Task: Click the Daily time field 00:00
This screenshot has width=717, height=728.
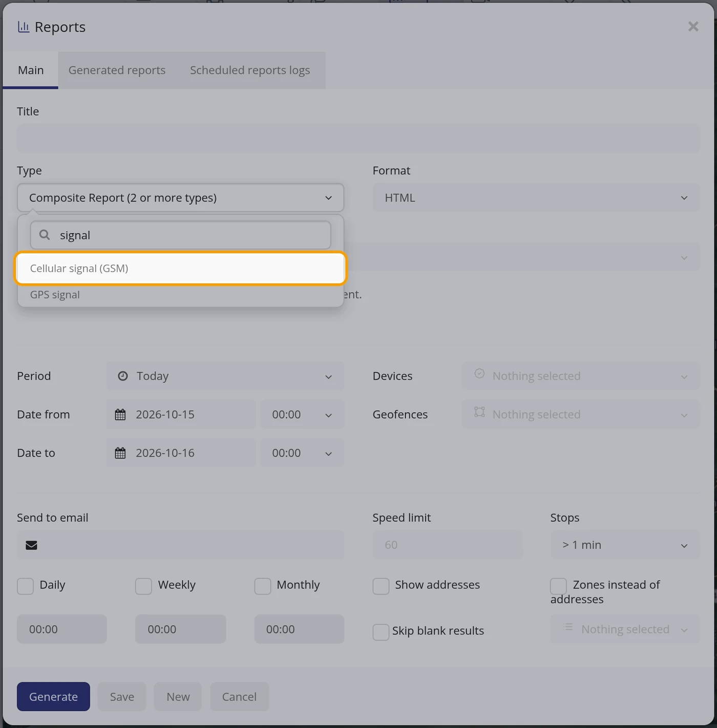Action: pyautogui.click(x=62, y=629)
